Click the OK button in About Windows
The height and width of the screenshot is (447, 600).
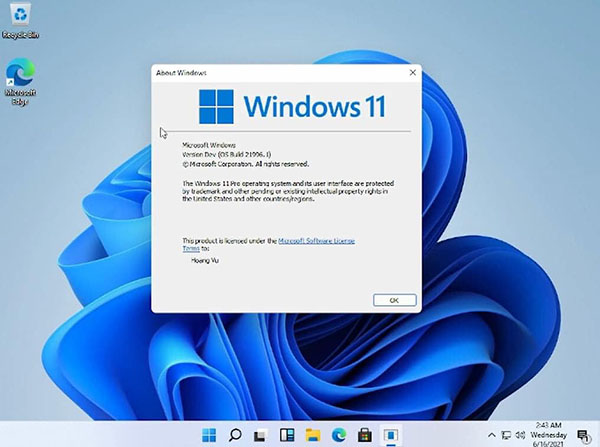coord(393,299)
